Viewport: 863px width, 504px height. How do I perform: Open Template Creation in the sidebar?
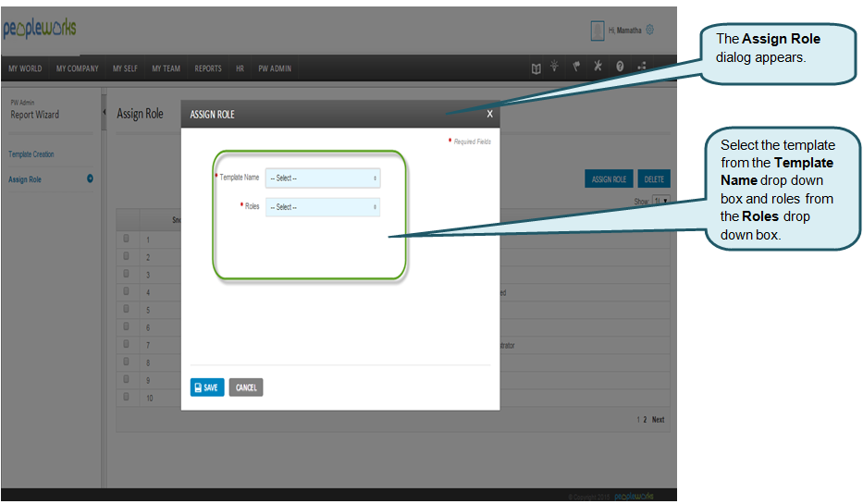[x=31, y=154]
